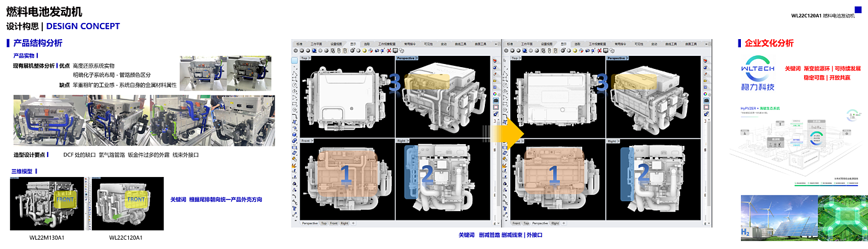The image size is (868, 249).
Task: Select the pointer tool in right window left toolbar
Action: (505, 60)
